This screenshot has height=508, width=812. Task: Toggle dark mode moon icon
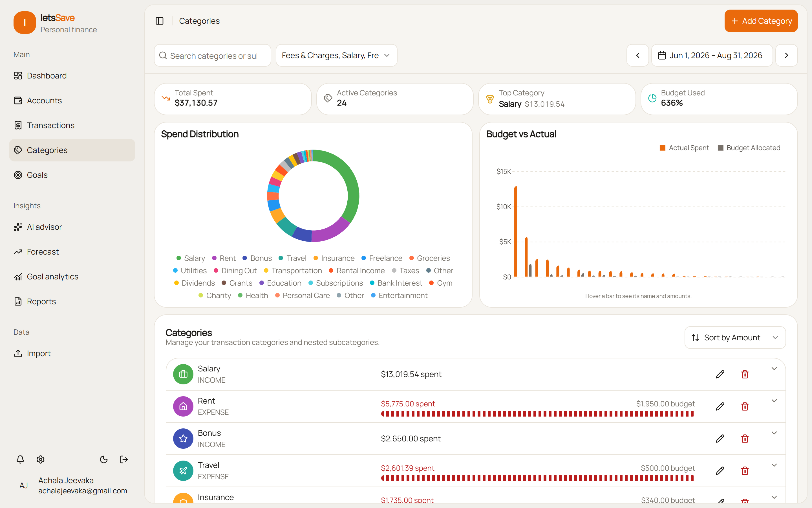(104, 459)
